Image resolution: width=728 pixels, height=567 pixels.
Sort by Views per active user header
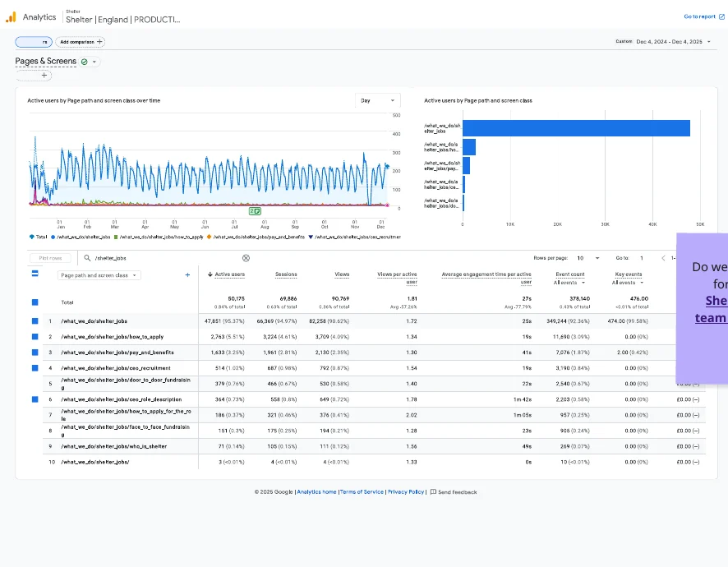coord(397,278)
